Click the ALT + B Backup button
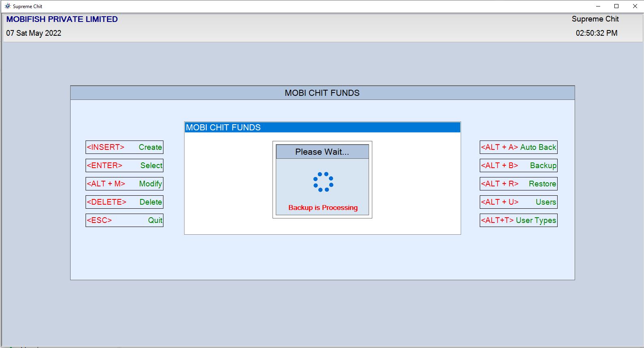The width and height of the screenshot is (644, 348). (519, 165)
